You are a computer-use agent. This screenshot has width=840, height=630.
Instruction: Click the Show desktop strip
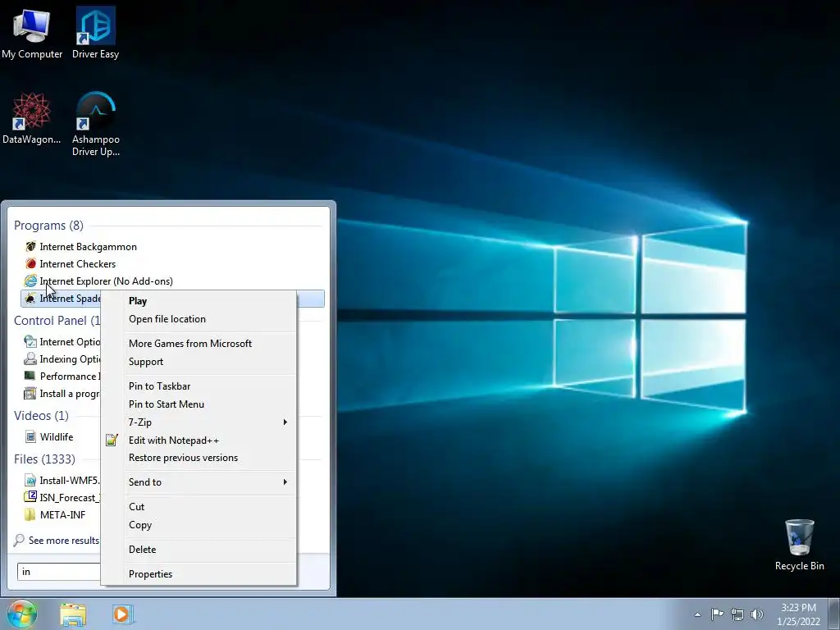[x=833, y=614]
